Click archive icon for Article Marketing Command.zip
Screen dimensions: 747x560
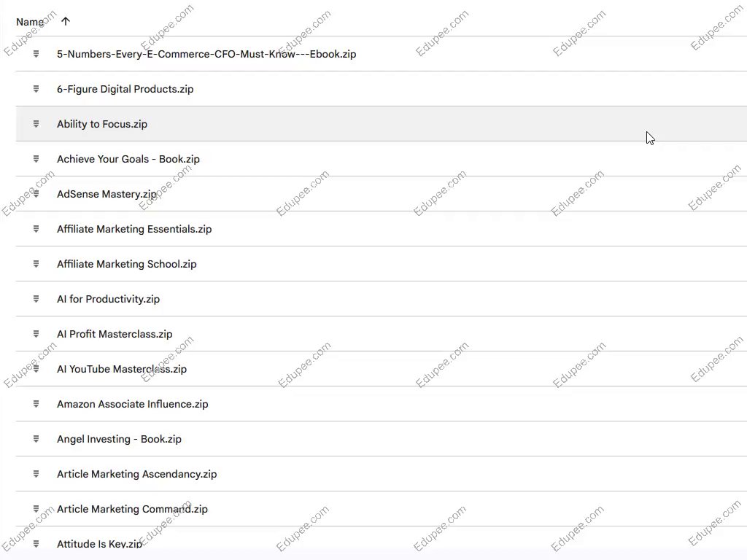36,509
